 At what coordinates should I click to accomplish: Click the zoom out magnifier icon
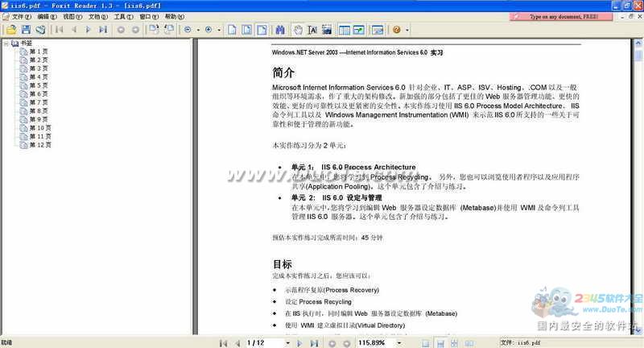(x=188, y=30)
